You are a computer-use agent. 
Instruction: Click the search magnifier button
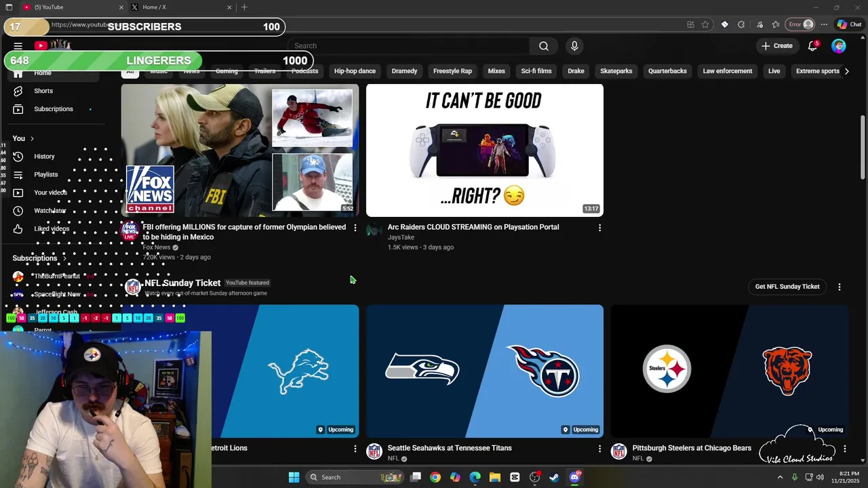[544, 46]
